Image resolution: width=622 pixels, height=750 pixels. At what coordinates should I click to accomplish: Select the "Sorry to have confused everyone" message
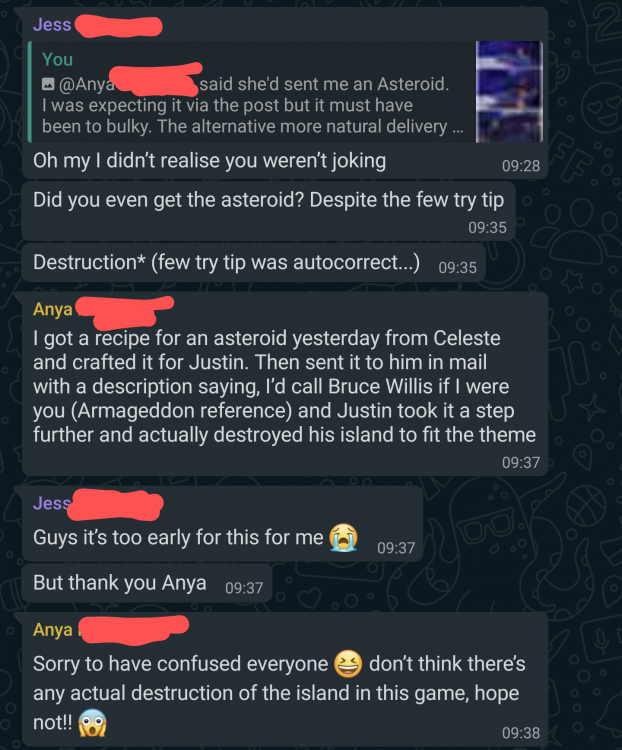[x=285, y=679]
